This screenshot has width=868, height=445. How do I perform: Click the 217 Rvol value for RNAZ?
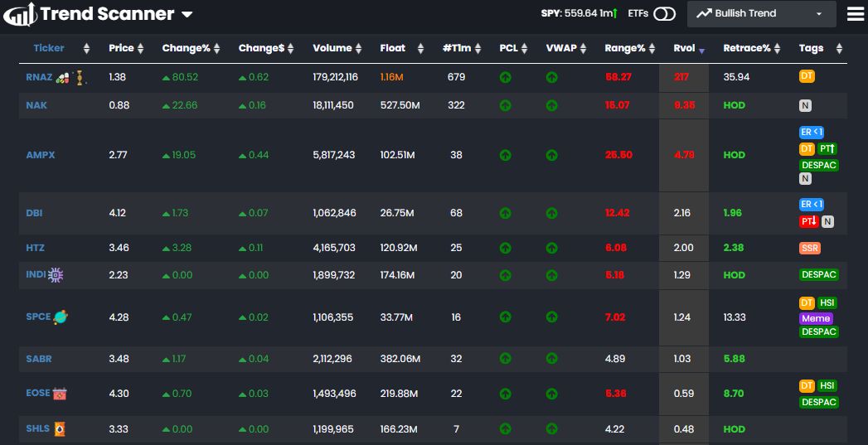tap(681, 78)
